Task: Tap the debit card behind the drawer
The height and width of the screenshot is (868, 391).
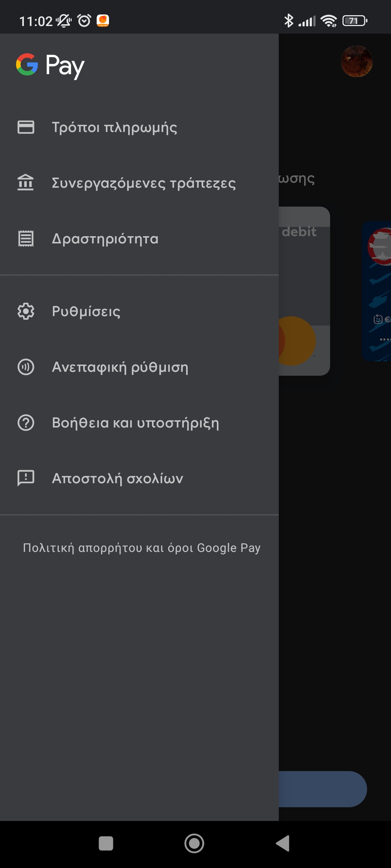Action: [304, 289]
